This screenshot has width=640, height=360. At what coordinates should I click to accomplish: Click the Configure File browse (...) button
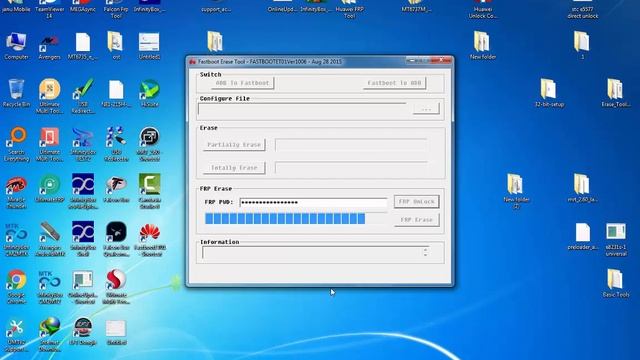(x=426, y=109)
